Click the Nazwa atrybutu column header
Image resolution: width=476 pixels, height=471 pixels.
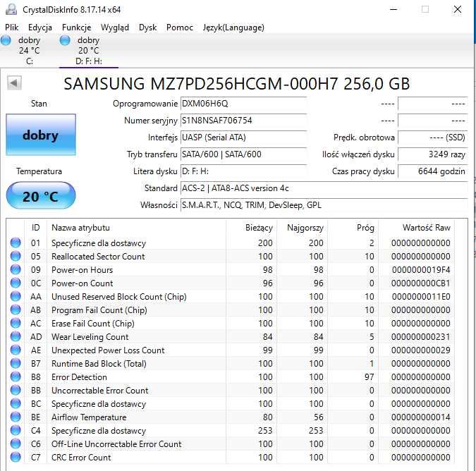(137, 228)
